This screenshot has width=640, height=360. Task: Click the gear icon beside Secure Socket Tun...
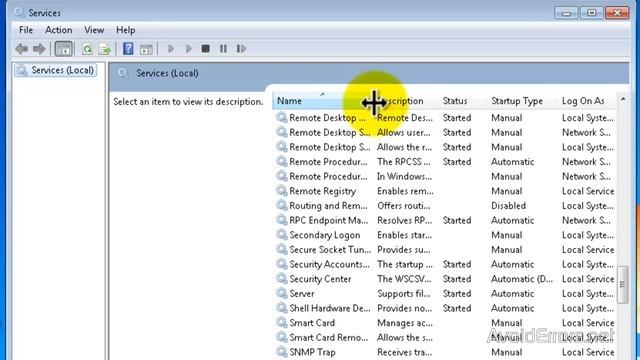[282, 249]
